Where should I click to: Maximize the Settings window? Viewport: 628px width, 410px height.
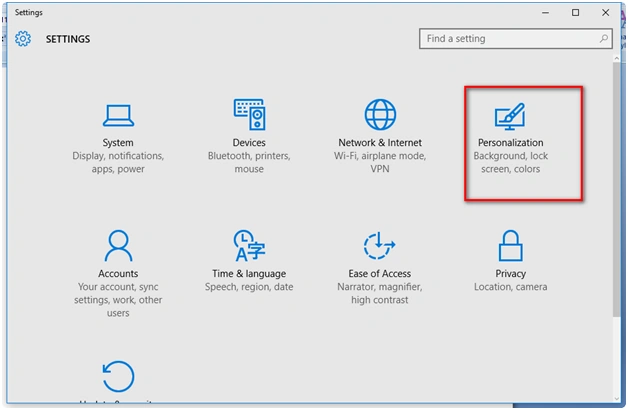(576, 13)
